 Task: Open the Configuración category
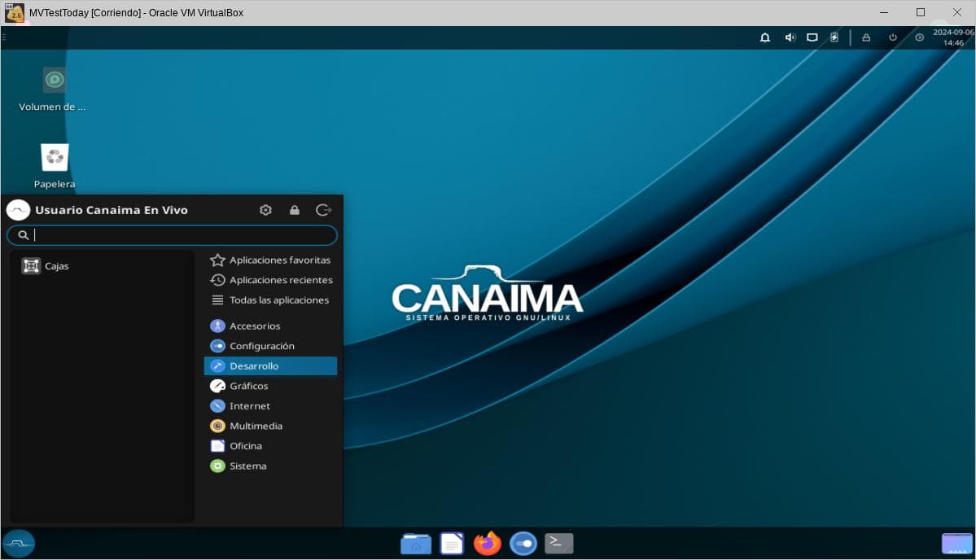[271, 346]
